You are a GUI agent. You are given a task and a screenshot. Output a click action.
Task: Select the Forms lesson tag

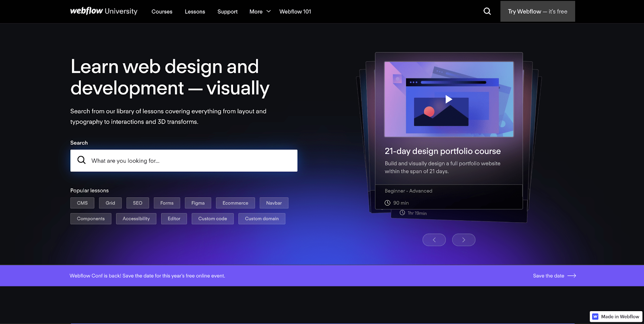(167, 203)
